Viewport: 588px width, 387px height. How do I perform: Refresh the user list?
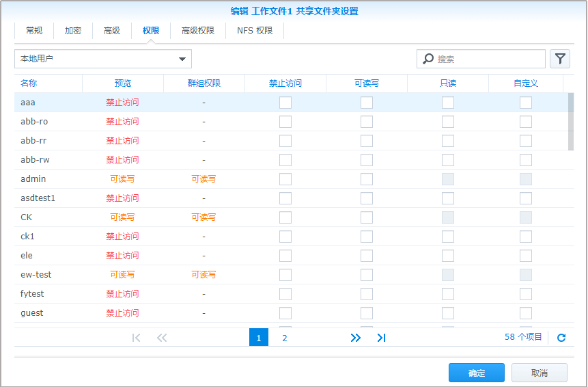[561, 338]
